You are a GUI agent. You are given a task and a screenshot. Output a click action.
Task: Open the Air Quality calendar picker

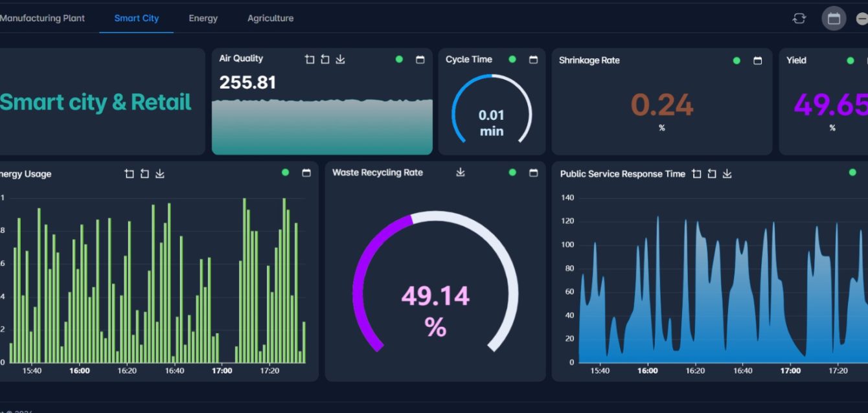click(420, 60)
